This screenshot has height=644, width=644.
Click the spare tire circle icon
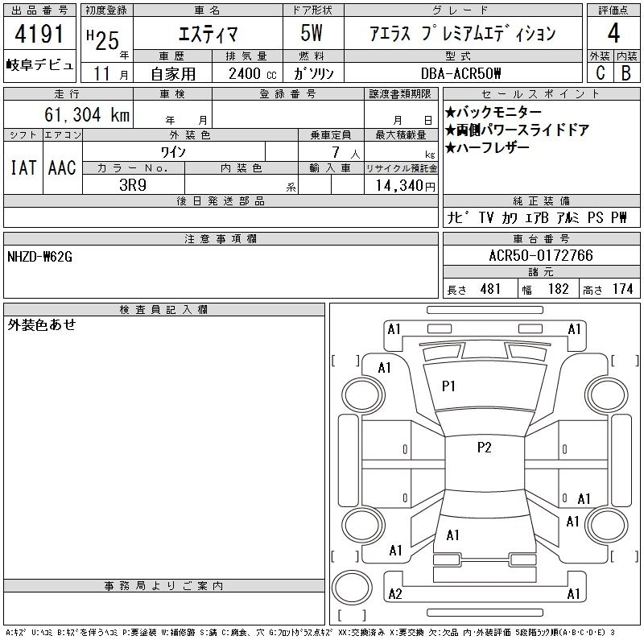point(352,588)
